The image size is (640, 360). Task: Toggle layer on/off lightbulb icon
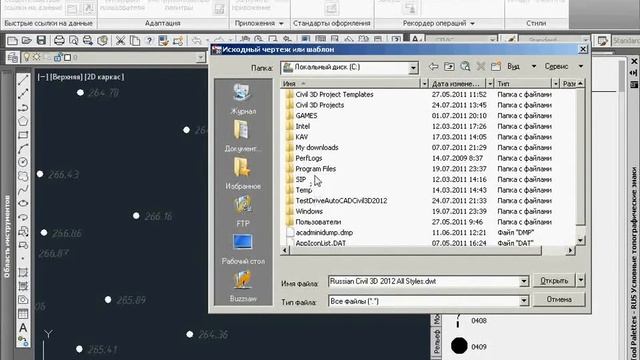[27, 58]
